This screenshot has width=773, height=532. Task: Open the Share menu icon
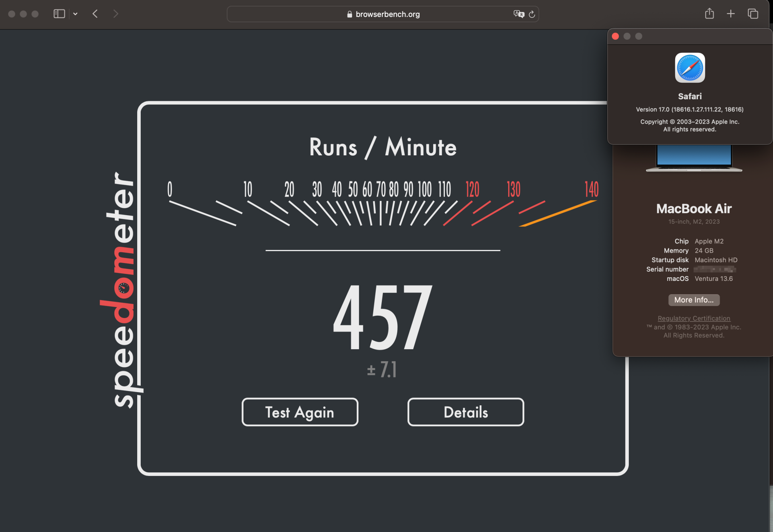pos(709,14)
